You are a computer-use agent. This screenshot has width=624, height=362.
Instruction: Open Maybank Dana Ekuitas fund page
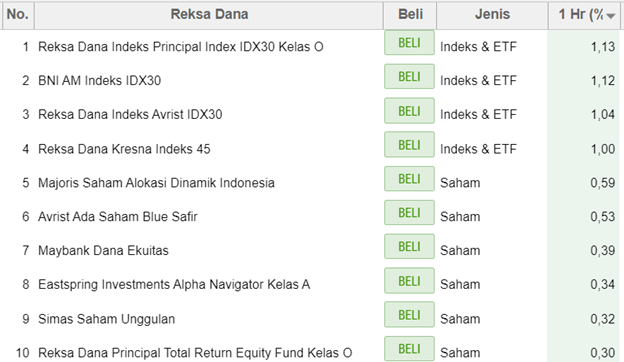click(x=103, y=250)
